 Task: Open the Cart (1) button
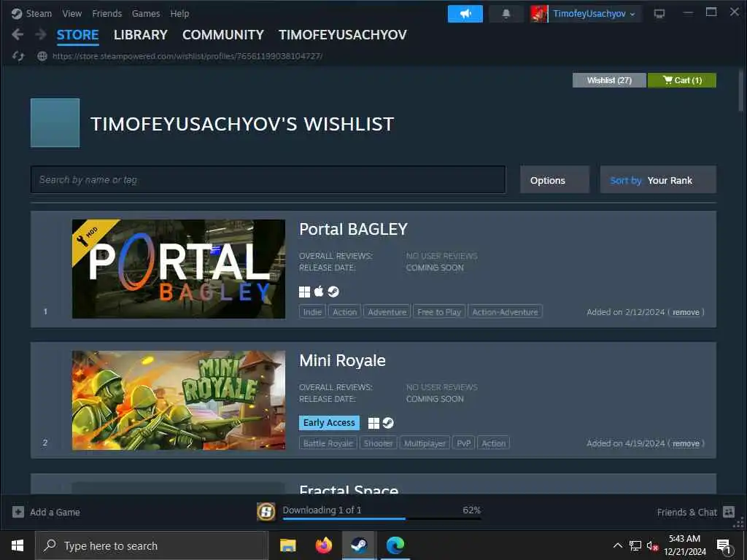click(x=682, y=80)
